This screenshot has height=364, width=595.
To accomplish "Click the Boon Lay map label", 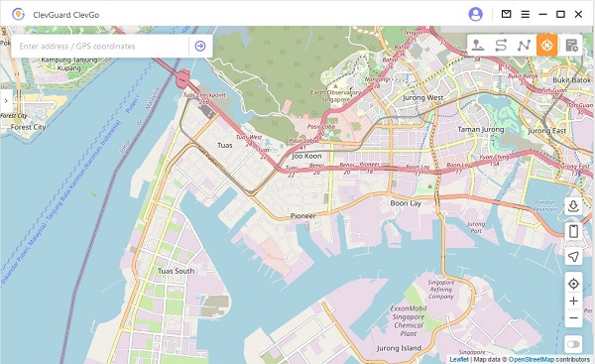I will pyautogui.click(x=406, y=203).
